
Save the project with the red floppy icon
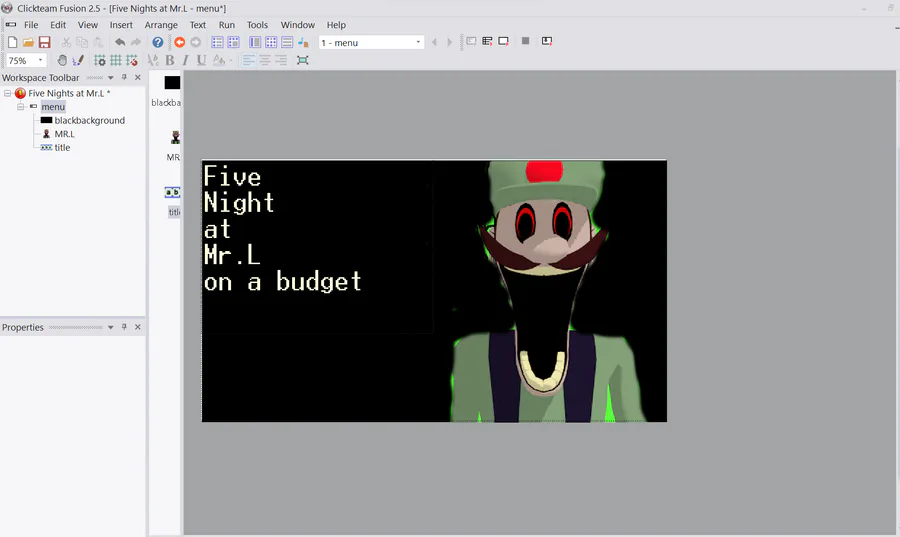tap(44, 42)
